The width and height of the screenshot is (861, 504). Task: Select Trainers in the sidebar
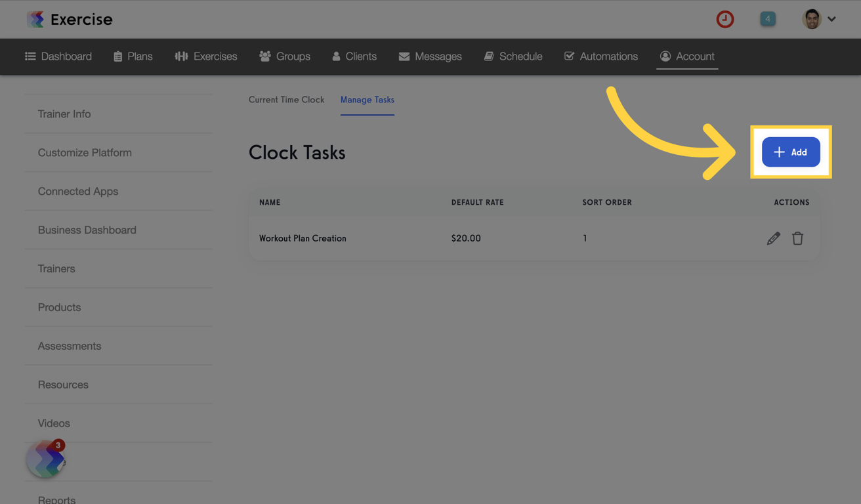point(119,269)
